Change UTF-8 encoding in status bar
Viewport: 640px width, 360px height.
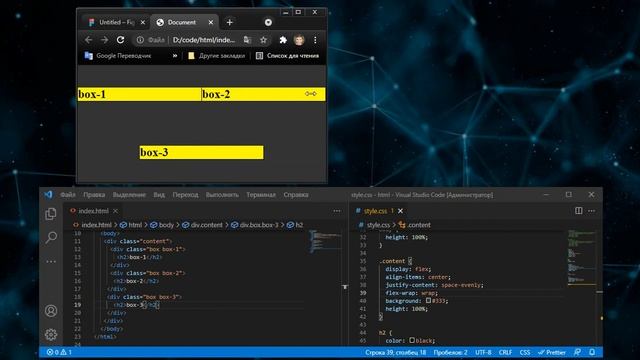[483, 352]
